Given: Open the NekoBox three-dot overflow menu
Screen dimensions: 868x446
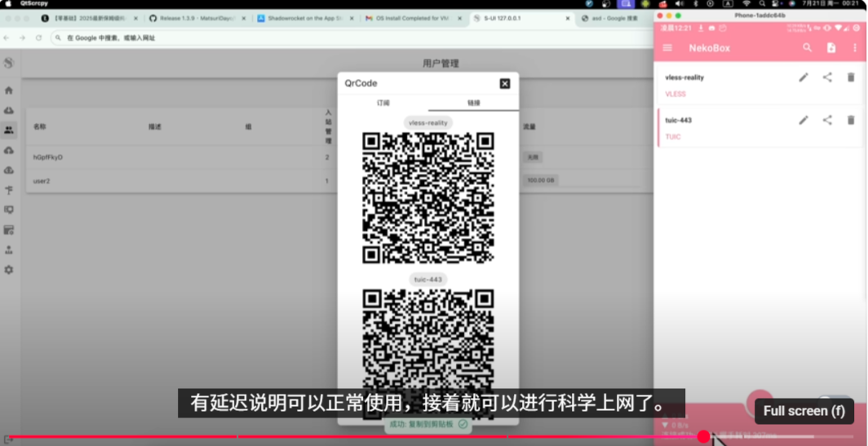Looking at the screenshot, I should (x=855, y=48).
